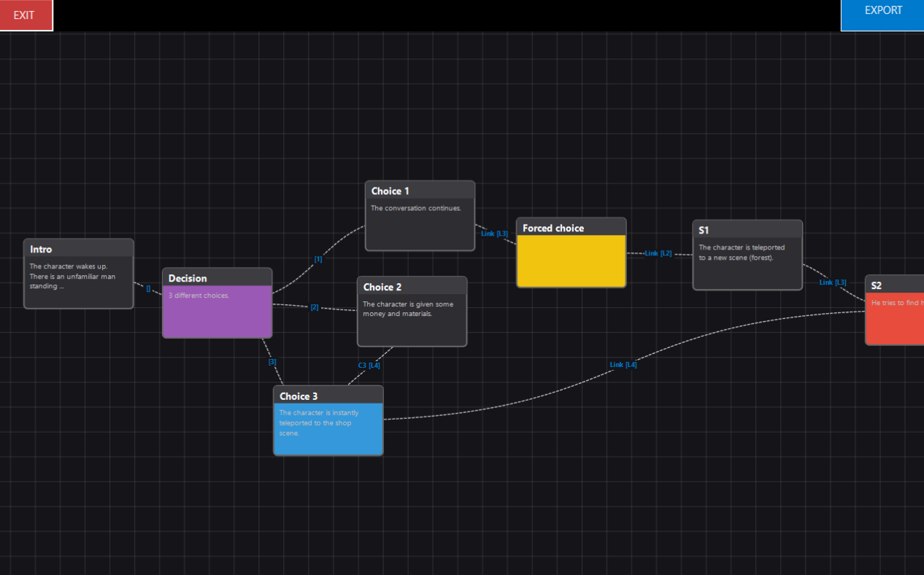Select the Choice 1 node header
Screen dimensions: 924x575
pos(420,190)
